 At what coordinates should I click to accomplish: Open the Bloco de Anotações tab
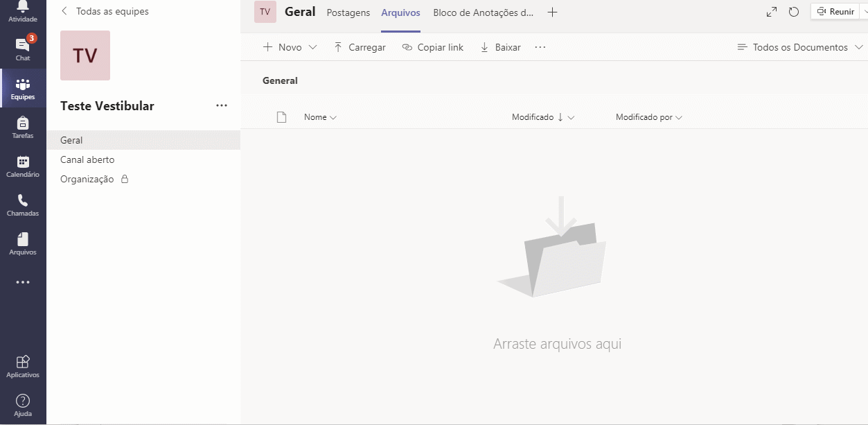click(484, 12)
